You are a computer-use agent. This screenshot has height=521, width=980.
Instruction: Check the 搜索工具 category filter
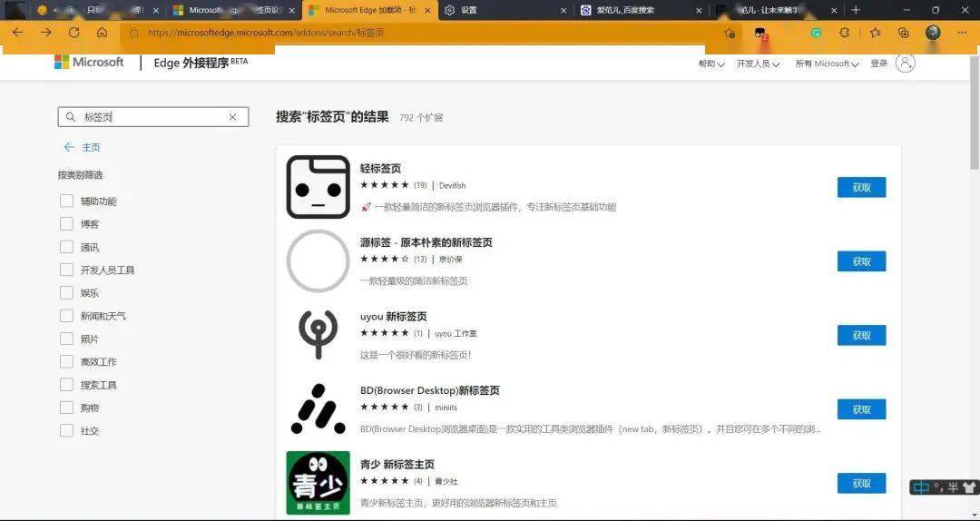(66, 385)
